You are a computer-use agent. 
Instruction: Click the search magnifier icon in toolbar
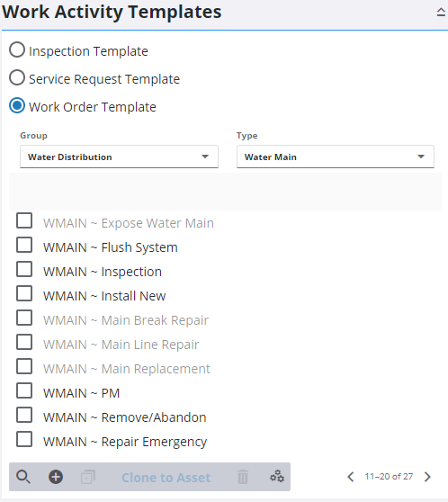pyautogui.click(x=23, y=477)
